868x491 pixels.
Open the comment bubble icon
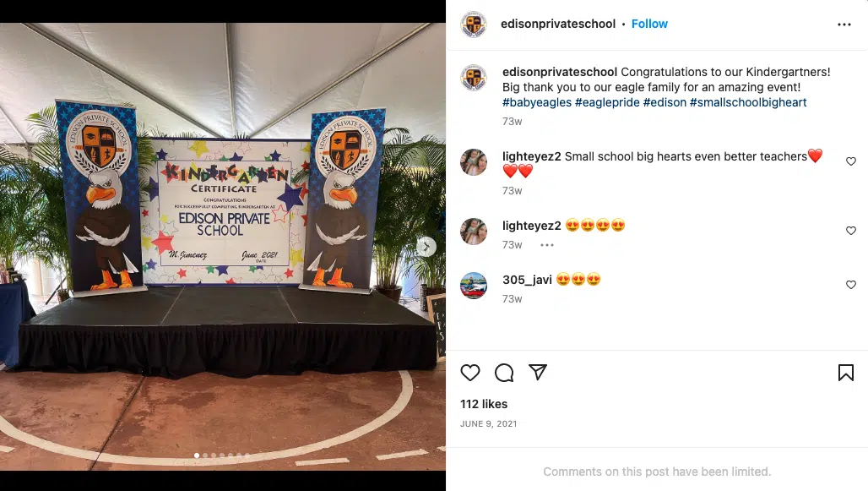click(504, 373)
